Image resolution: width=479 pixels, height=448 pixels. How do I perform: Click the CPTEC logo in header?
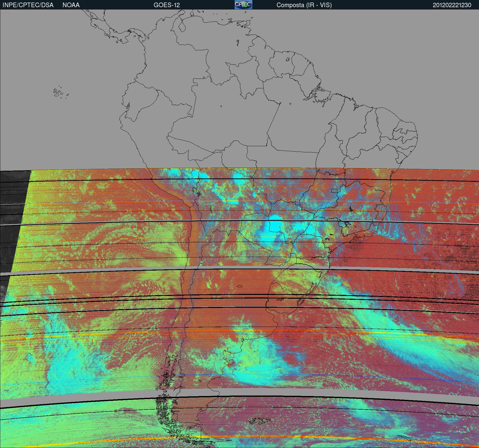click(x=243, y=5)
